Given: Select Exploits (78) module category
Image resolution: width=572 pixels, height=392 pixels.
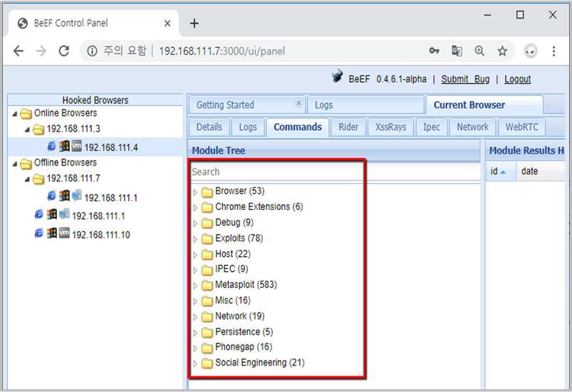Looking at the screenshot, I should coord(239,238).
